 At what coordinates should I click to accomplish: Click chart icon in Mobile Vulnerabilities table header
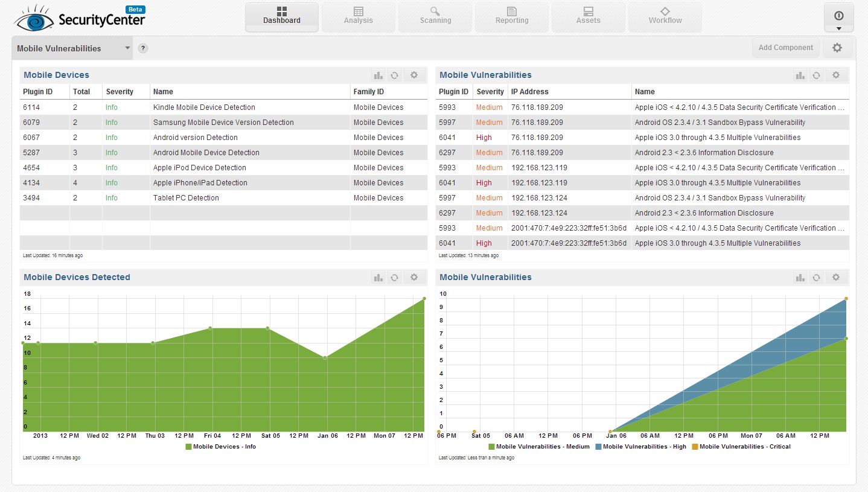coord(801,75)
